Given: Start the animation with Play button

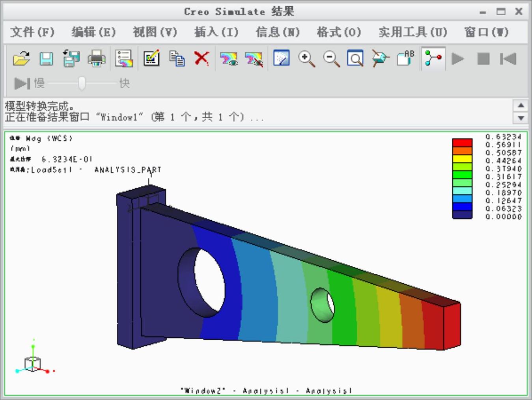Looking at the screenshot, I should 458,59.
